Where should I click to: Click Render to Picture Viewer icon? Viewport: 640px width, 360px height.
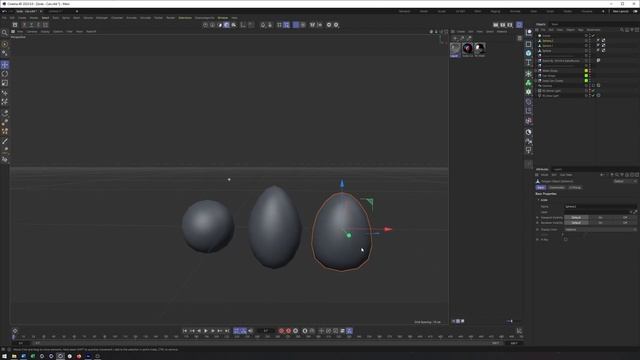pyautogui.click(x=503, y=25)
